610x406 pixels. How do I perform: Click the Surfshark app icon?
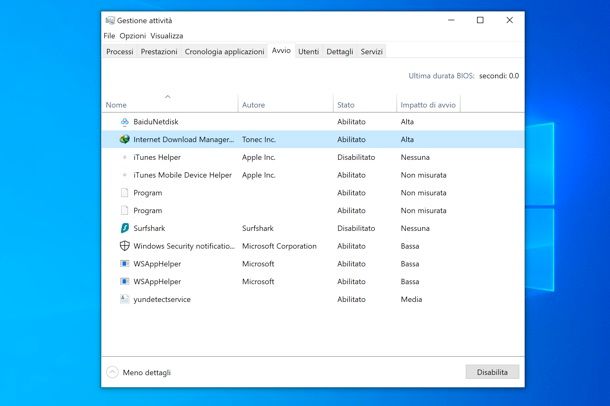point(124,228)
